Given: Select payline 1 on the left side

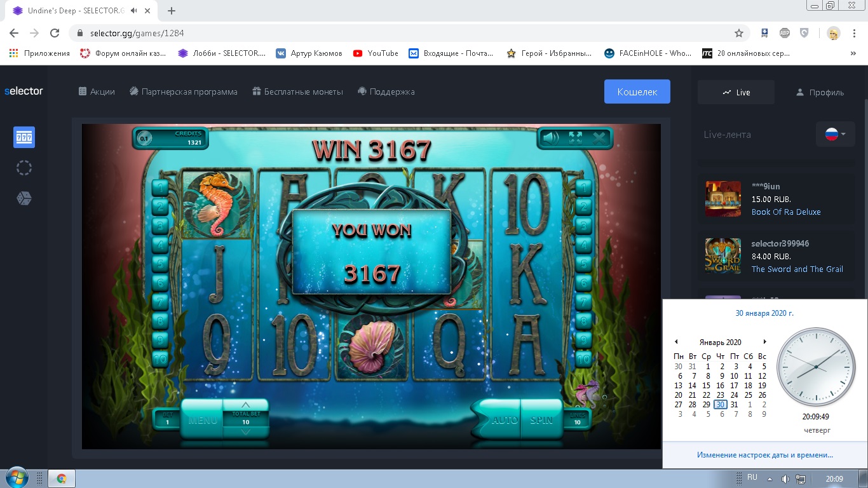Looking at the screenshot, I should [x=159, y=187].
